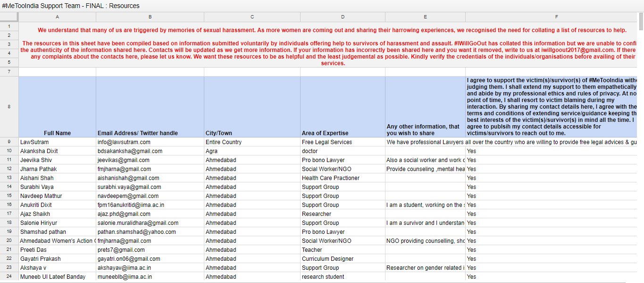Screen dimensions: 644x283
Task: Click the sheet title '#MeTooIndia Support Team - FINAL : Resources'
Action: pyautogui.click(x=71, y=6)
